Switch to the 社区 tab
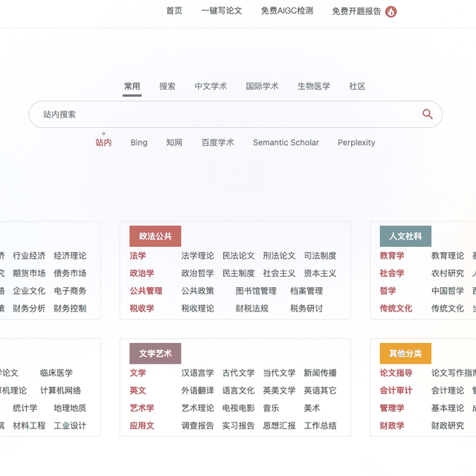Screen dimensions: 476x476 coord(357,86)
